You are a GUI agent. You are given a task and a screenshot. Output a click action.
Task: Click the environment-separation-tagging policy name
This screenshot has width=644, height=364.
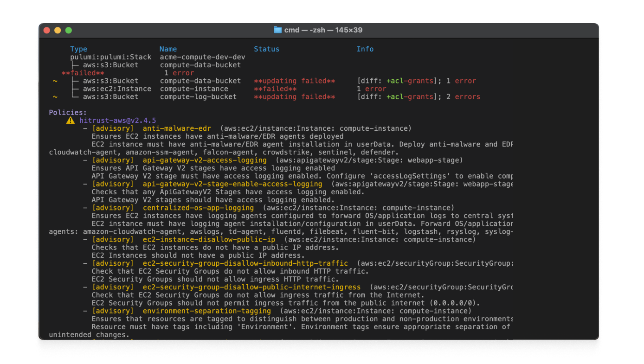(x=206, y=311)
